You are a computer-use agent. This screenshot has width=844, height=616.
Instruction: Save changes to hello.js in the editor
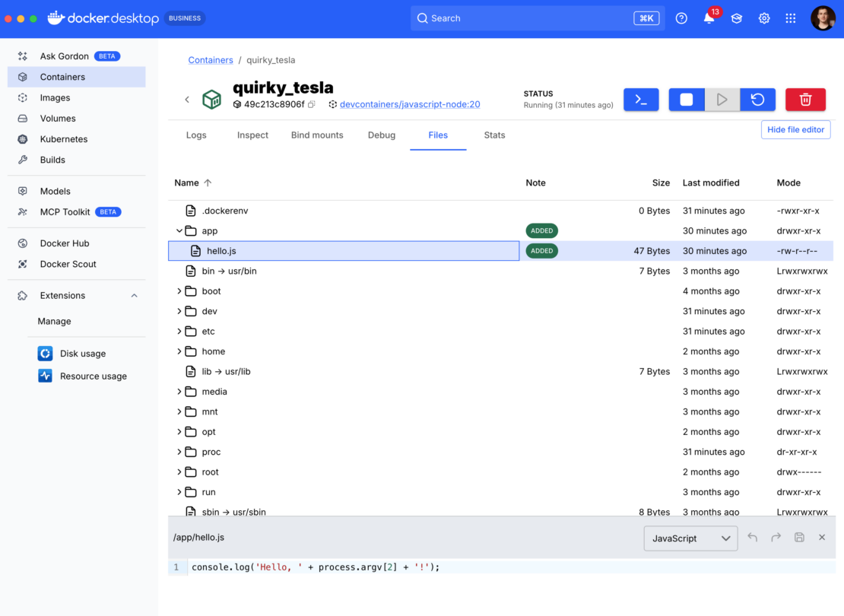(x=799, y=537)
